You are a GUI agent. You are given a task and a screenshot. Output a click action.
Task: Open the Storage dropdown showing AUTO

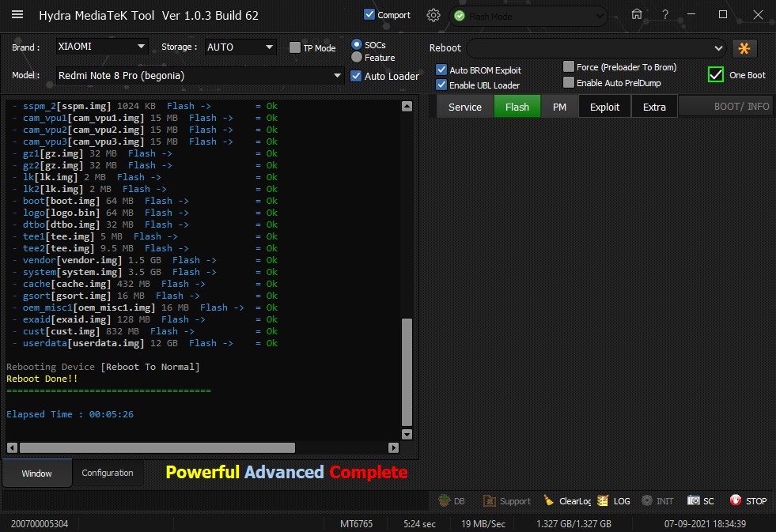click(x=240, y=47)
